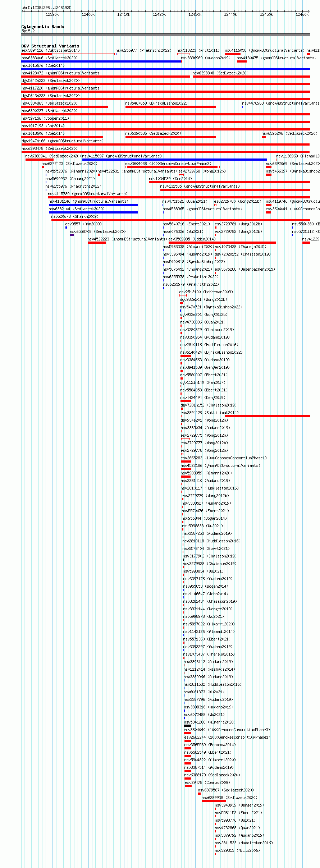Open esv2665283 (1000GenomesConsortiumPhase1) label
The image size is (320, 868).
224,458
